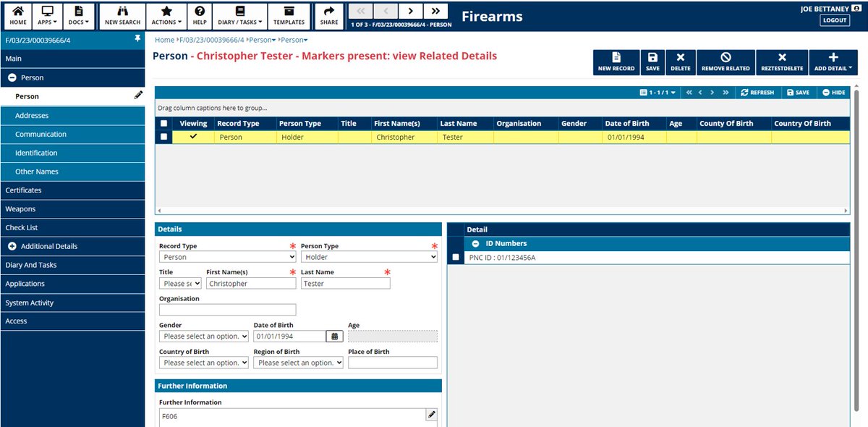Viewport: 868px width, 427px height.
Task: Open the New Search tool
Action: click(122, 15)
